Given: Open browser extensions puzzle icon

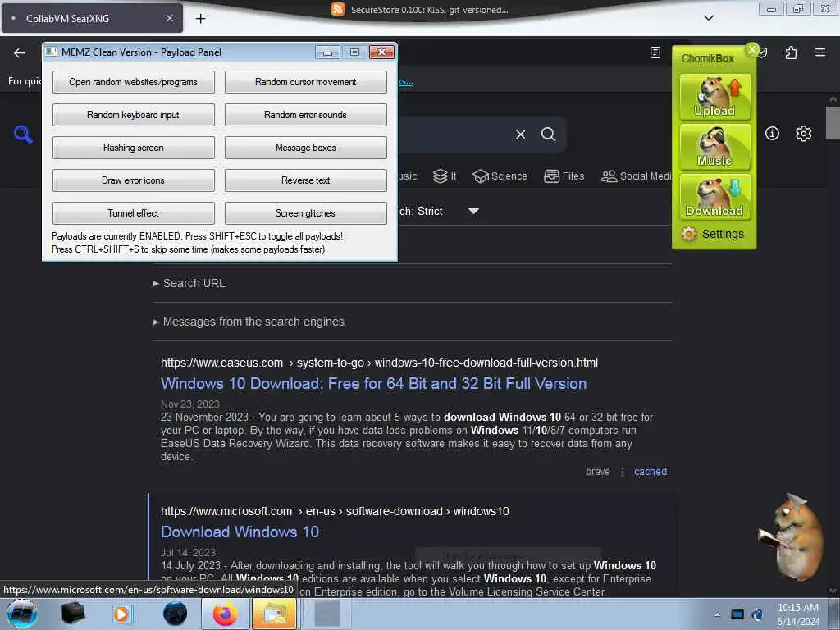Looking at the screenshot, I should (791, 52).
